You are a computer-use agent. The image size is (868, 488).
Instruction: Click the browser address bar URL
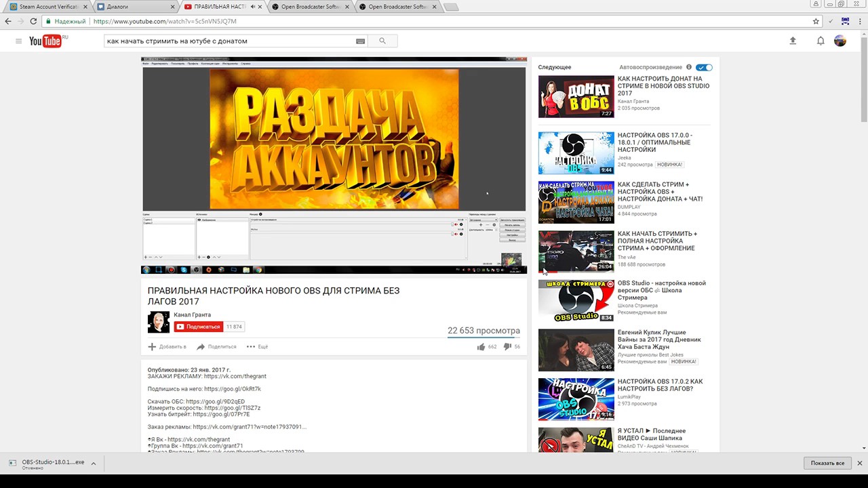click(x=165, y=22)
